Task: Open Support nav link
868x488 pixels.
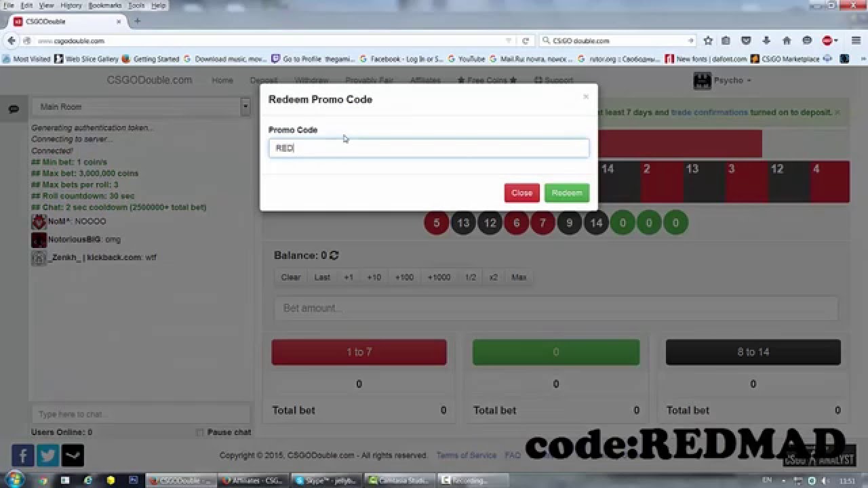Action: pyautogui.click(x=553, y=81)
